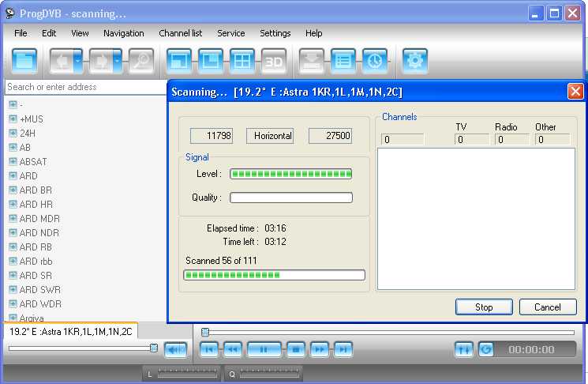
Task: Click the Horizontal polarization field
Action: [x=270, y=136]
